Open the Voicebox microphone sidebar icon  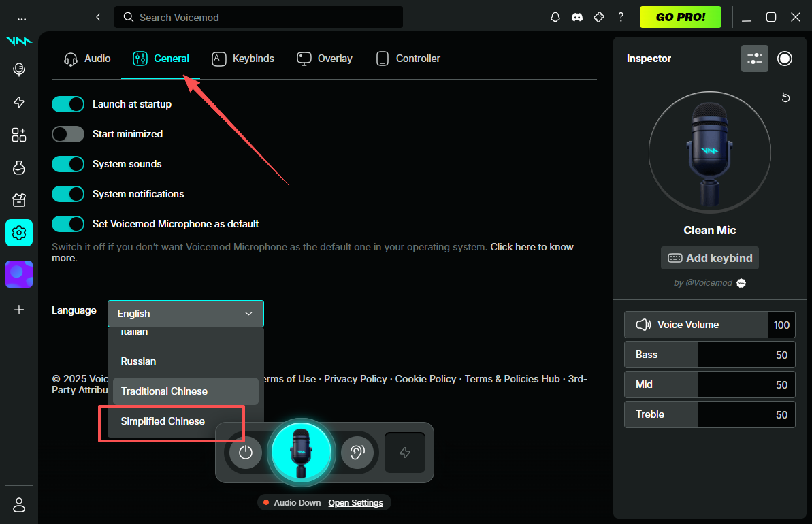(x=19, y=69)
